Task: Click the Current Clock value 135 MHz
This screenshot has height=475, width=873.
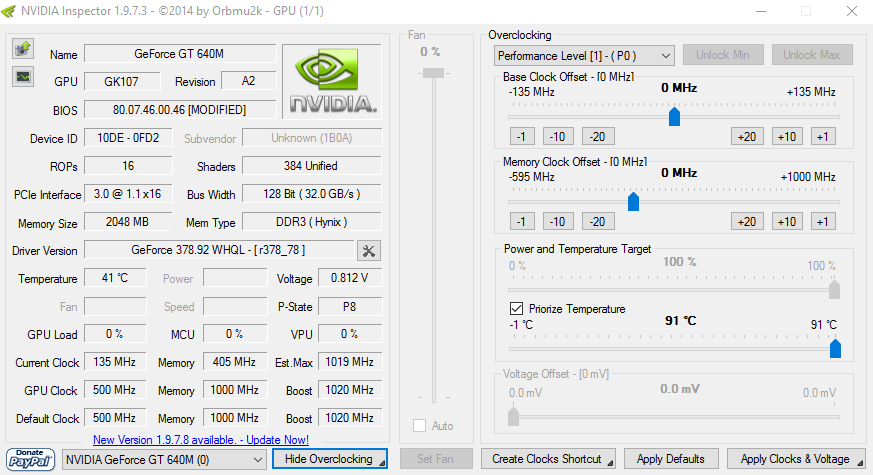Action: coord(115,362)
